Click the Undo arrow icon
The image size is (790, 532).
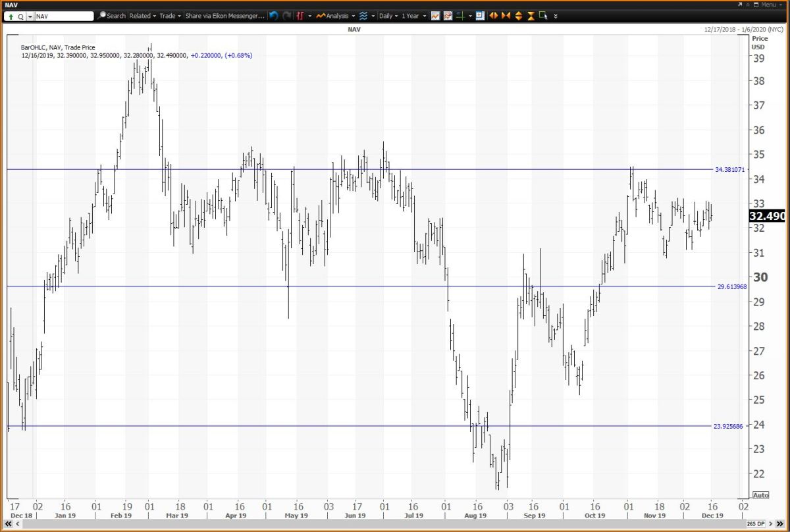coord(273,16)
